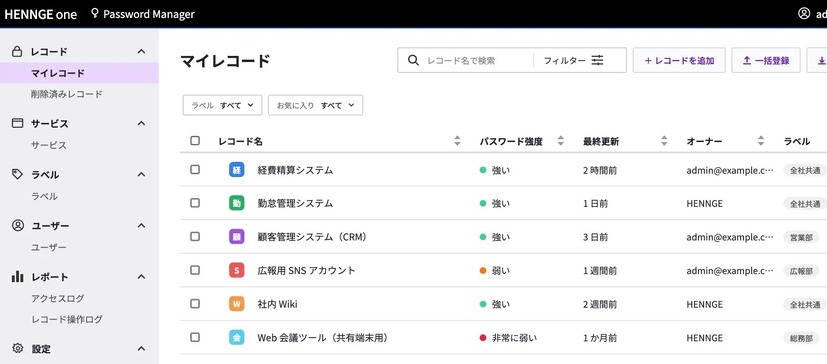This screenshot has width=827, height=364.
Task: Click the lock icon beside レコード
Action: coord(17,52)
